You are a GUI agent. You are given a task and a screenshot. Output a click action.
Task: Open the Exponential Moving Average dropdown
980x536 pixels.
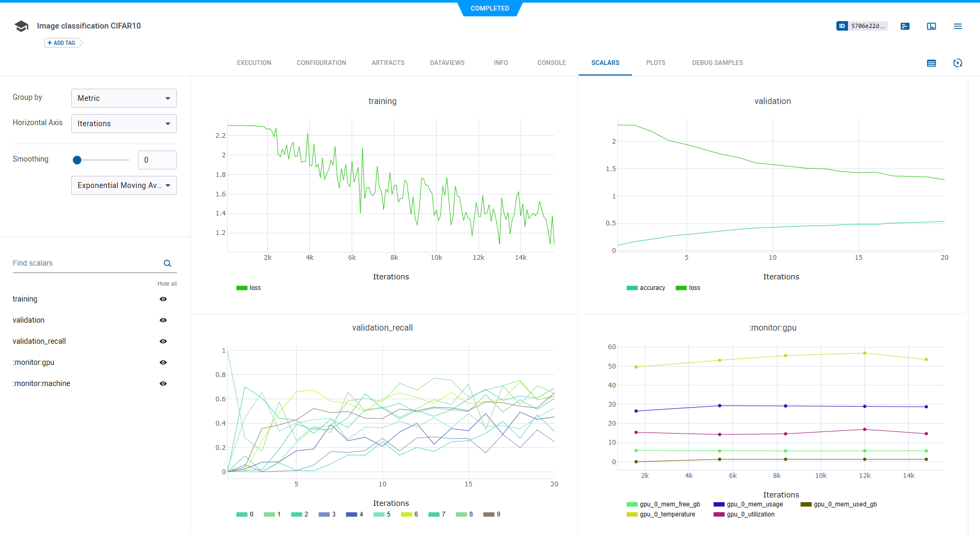pos(124,185)
